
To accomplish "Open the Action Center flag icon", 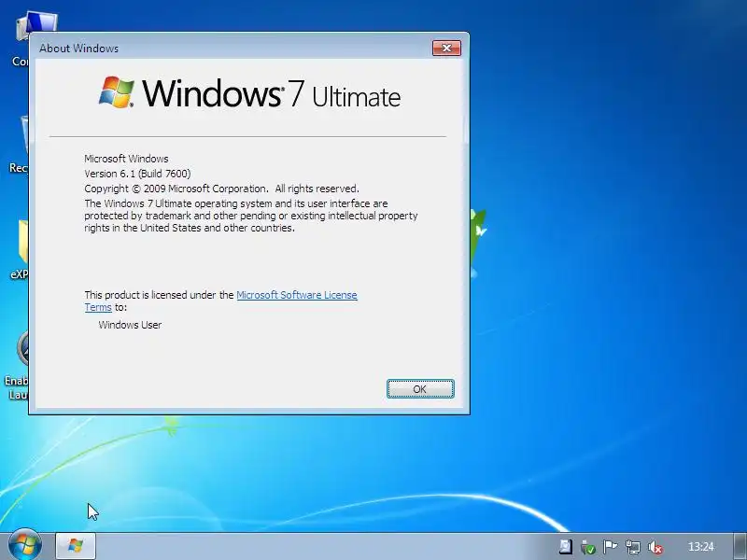I will coord(611,547).
